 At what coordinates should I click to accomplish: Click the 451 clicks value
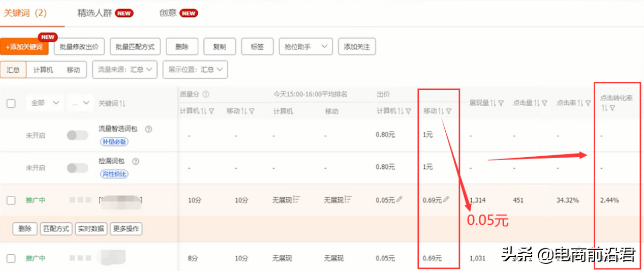coord(518,200)
